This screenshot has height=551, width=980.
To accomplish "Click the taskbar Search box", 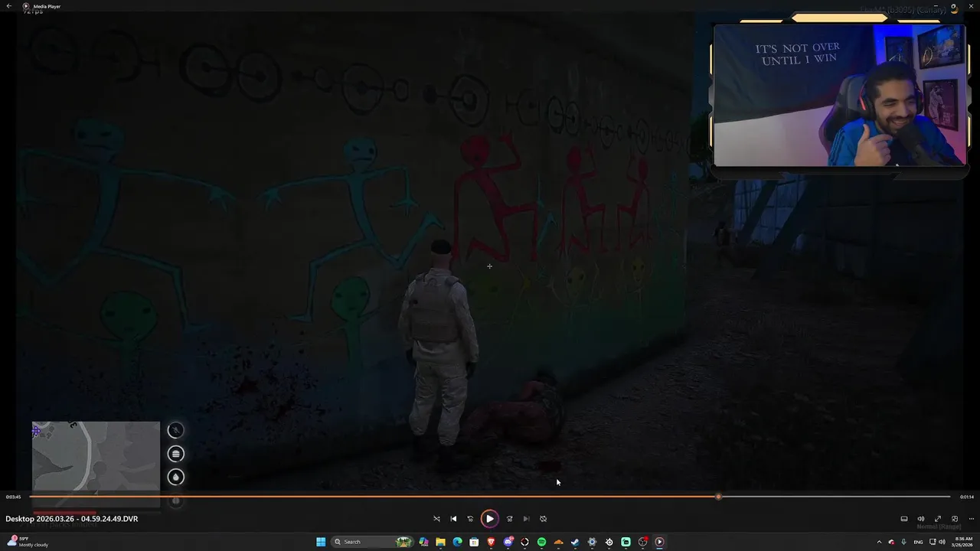I will pos(373,542).
